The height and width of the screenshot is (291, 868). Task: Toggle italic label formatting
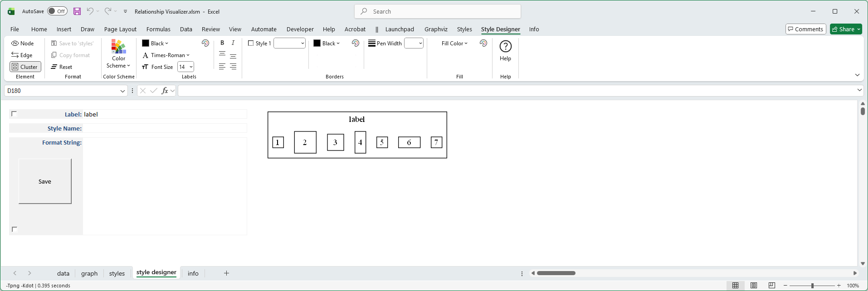point(233,43)
